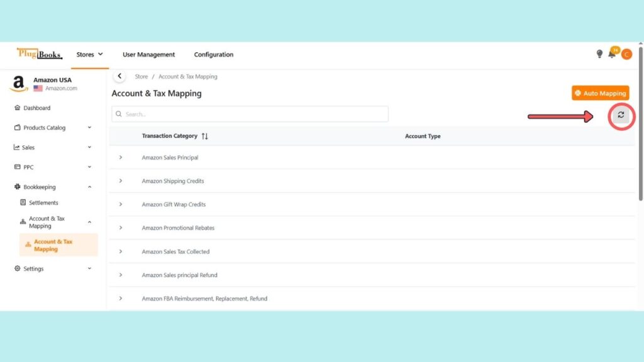The width and height of the screenshot is (644, 362).
Task: Click the Amazon USA store name
Action: (x=52, y=80)
